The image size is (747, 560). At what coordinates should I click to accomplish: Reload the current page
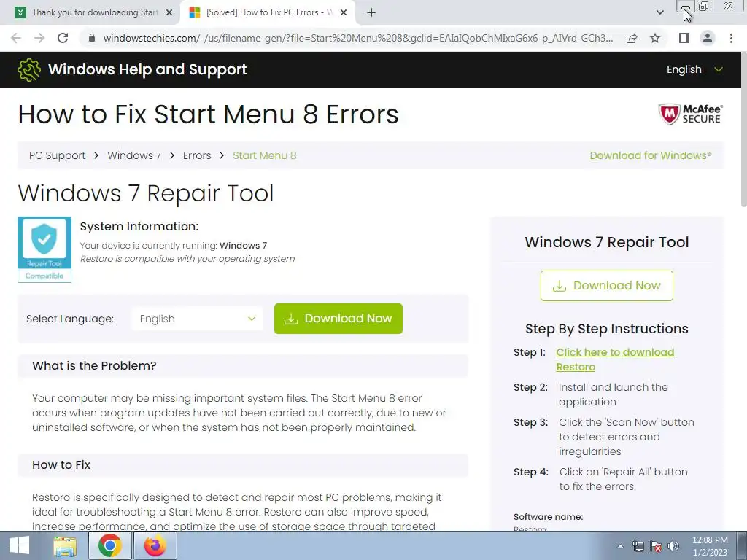pos(63,38)
